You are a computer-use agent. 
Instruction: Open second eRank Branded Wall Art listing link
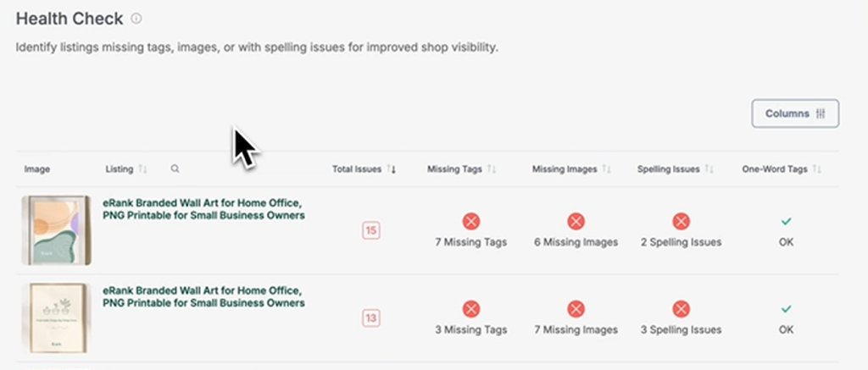coord(203,296)
